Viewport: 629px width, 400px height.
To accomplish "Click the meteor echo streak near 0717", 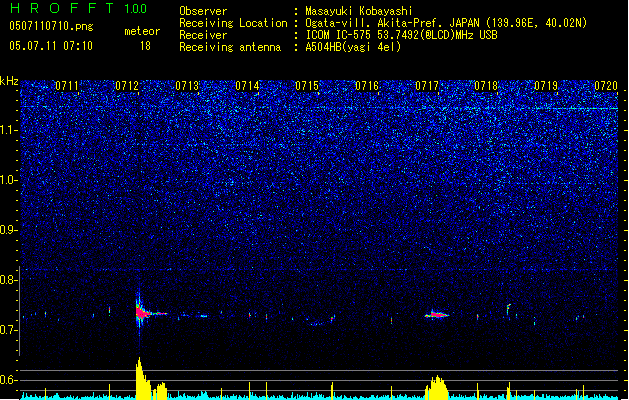I will click(437, 315).
